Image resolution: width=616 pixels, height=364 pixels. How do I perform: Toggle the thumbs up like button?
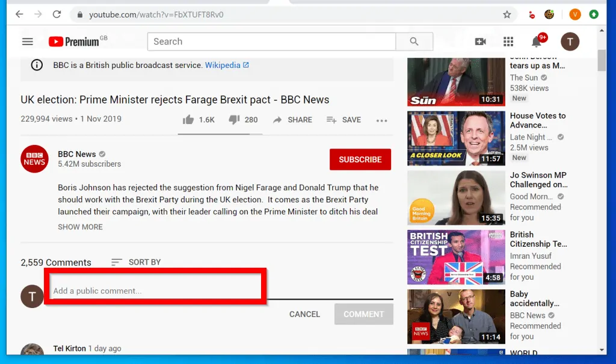click(x=190, y=120)
